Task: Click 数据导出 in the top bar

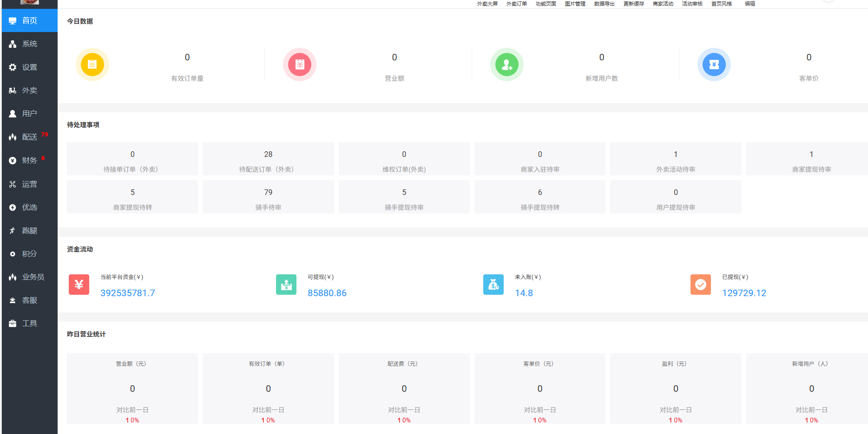Action: coord(604,4)
